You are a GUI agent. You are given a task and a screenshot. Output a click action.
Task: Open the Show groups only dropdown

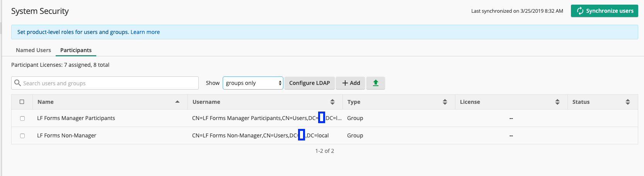point(253,83)
